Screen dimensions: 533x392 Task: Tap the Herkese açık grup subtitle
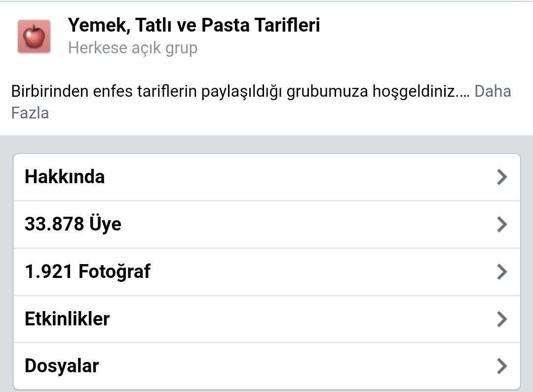(133, 48)
